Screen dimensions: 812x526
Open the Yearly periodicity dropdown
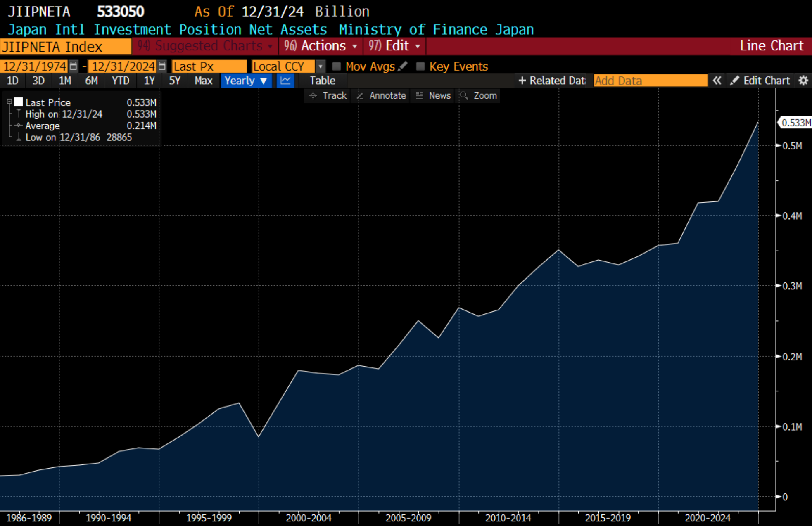(x=246, y=81)
